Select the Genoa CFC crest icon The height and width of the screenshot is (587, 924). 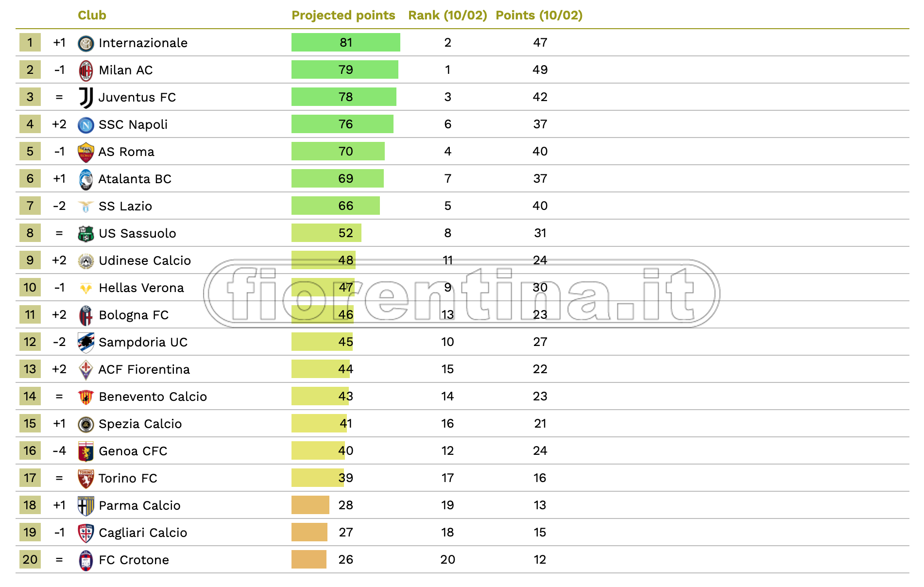click(x=86, y=451)
